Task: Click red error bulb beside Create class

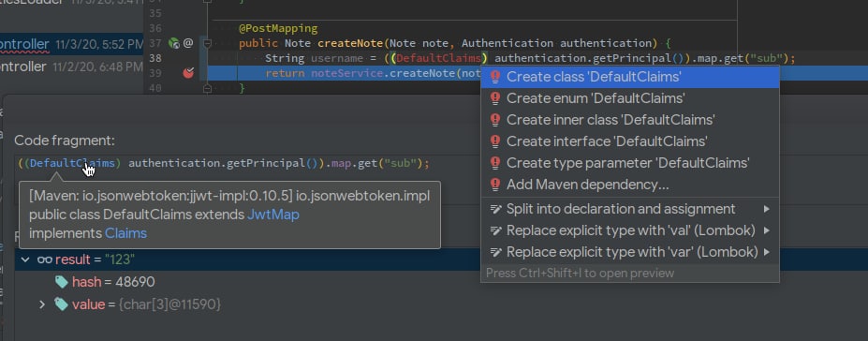Action: (x=495, y=77)
